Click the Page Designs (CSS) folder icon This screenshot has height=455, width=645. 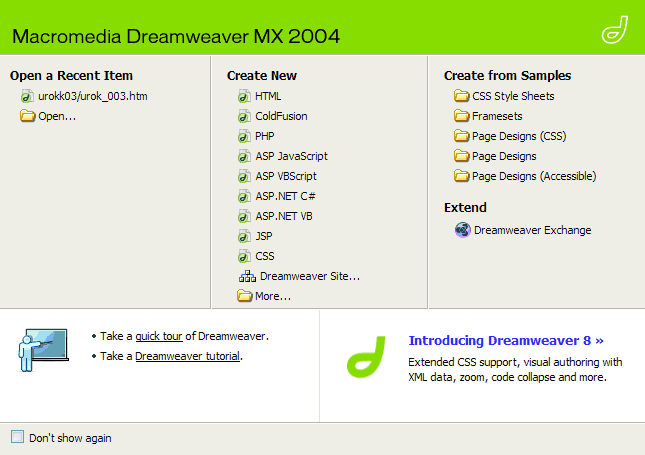pos(462,136)
